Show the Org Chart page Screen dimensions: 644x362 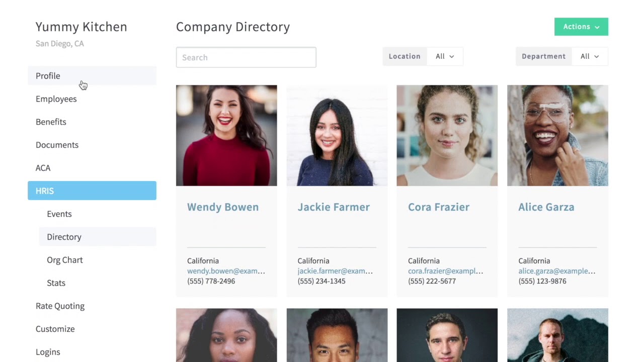point(65,260)
